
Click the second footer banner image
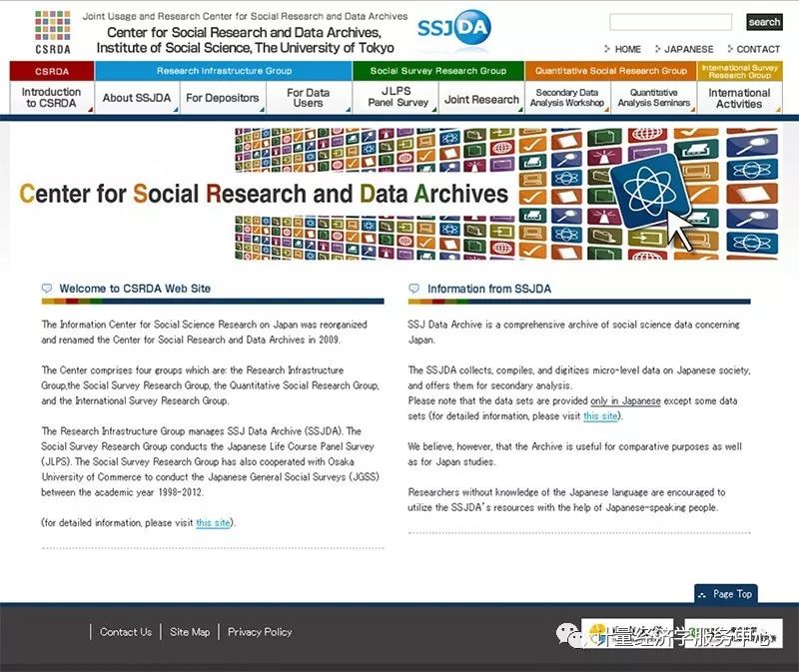(x=733, y=633)
